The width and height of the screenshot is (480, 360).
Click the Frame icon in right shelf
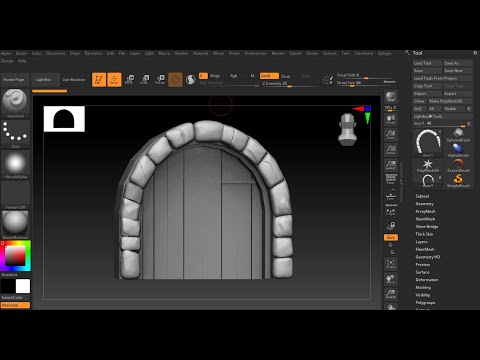coord(391,264)
